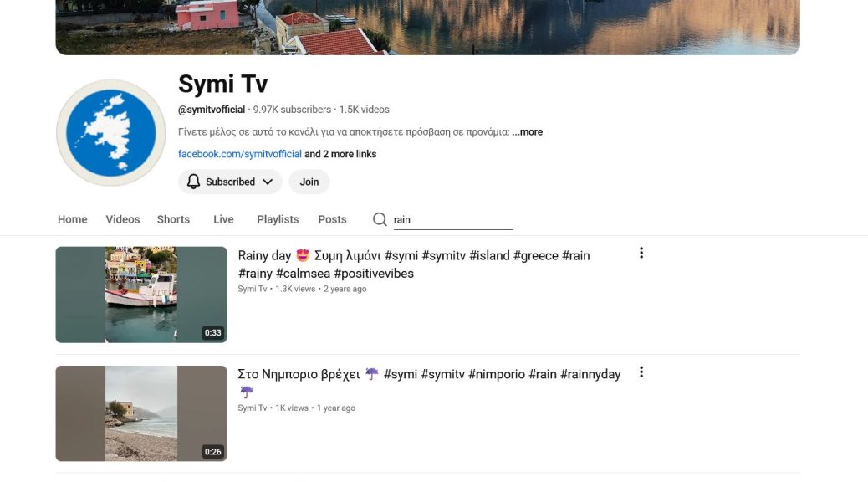Open the Posts tab

[x=332, y=219]
